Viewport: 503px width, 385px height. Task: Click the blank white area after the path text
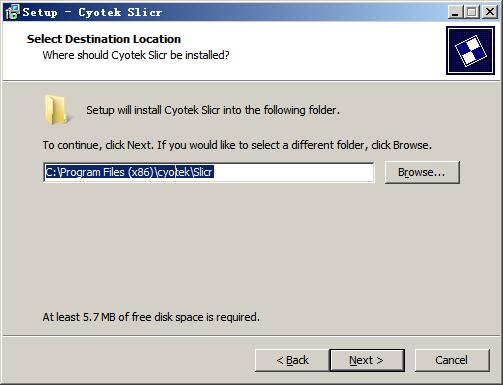293,172
